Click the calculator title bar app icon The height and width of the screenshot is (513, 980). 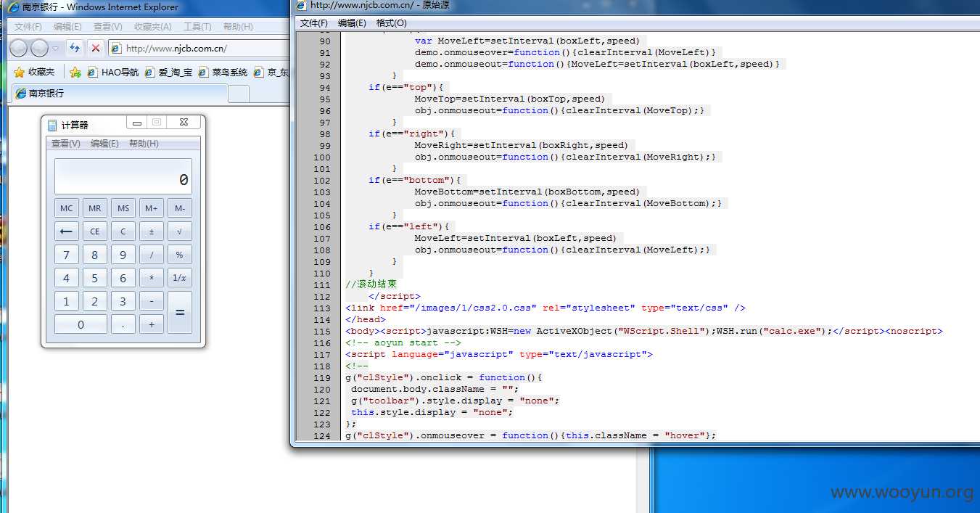pyautogui.click(x=52, y=125)
